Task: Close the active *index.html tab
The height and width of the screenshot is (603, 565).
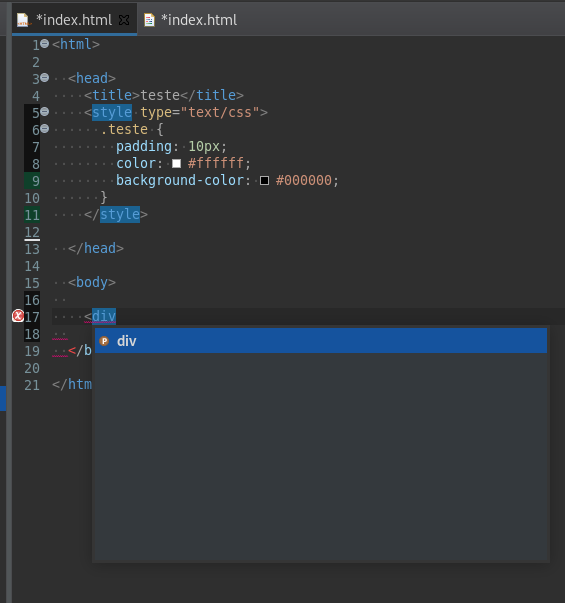Action: (x=124, y=20)
